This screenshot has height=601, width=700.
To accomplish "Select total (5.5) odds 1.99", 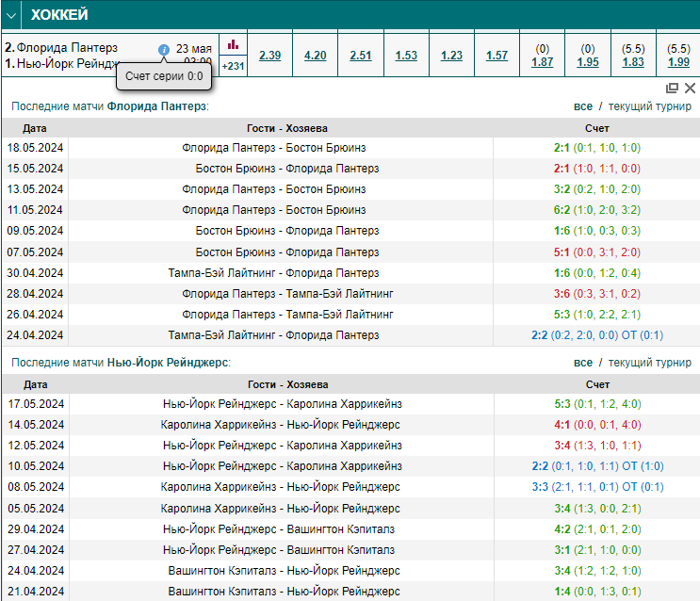I will tap(678, 61).
